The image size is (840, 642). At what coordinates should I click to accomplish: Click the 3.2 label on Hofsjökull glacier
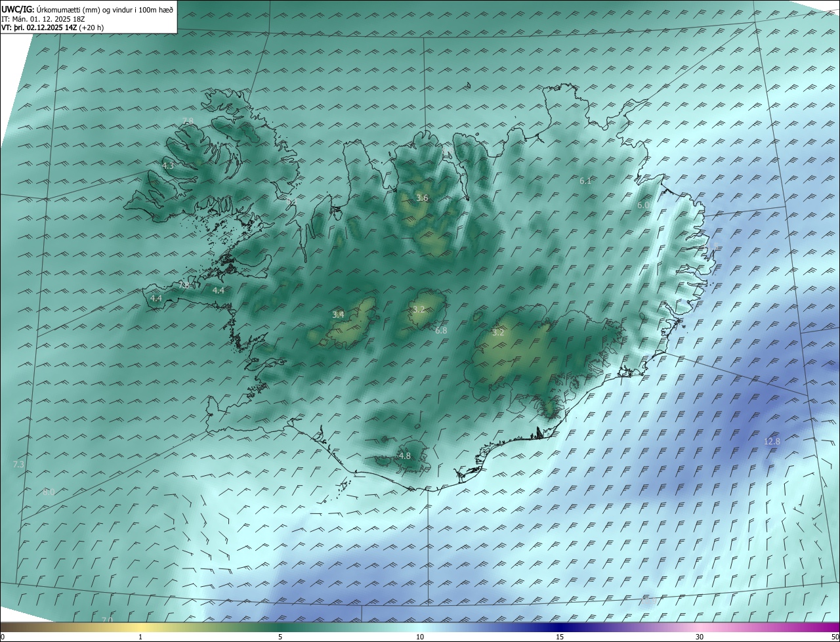coord(419,309)
